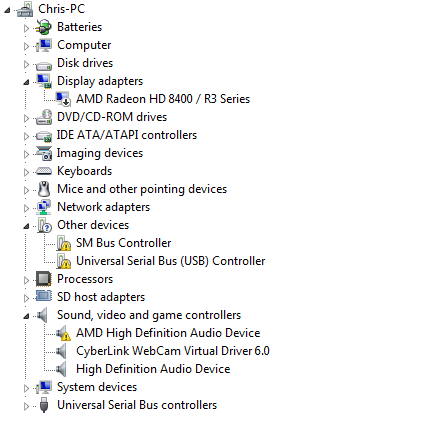
Task: Click the Universal Serial Bus (USB) Controller warning icon
Action: 63,261
